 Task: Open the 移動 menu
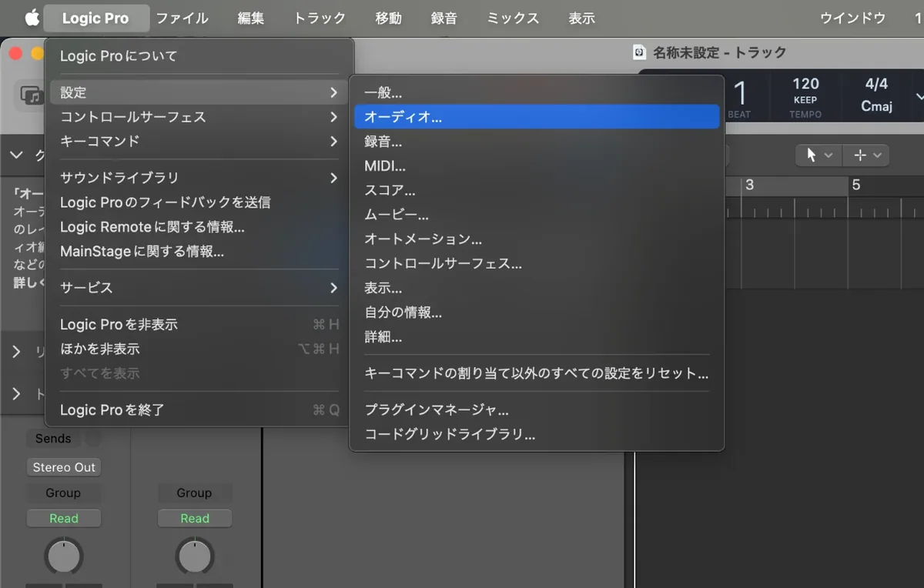point(388,18)
